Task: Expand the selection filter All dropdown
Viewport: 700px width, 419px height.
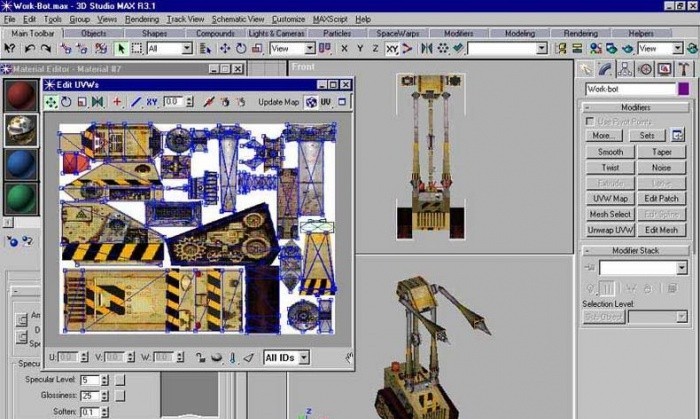Action: click(x=169, y=48)
